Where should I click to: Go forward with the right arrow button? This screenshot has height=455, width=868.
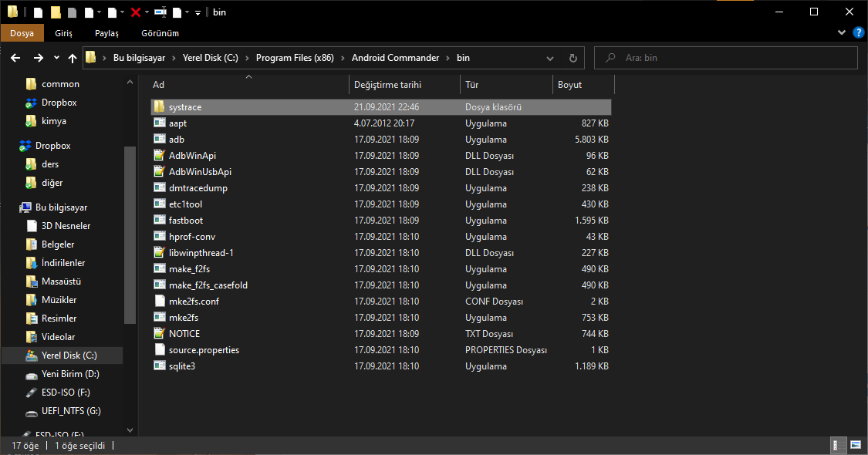39,58
